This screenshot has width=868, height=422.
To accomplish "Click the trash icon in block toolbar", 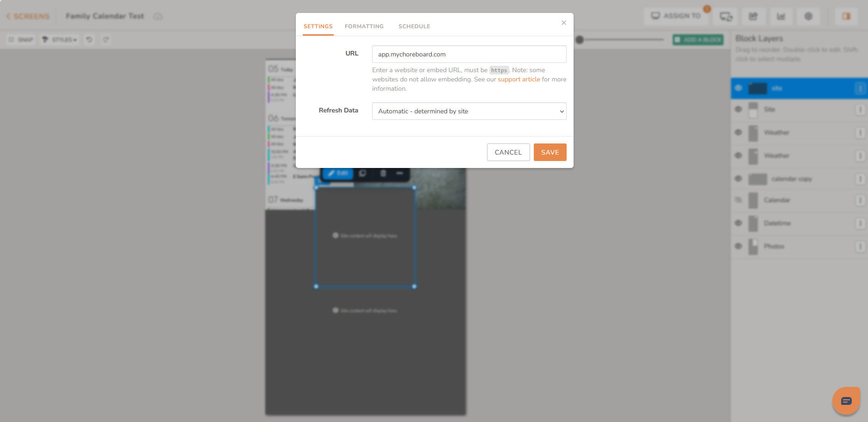I will tap(383, 173).
